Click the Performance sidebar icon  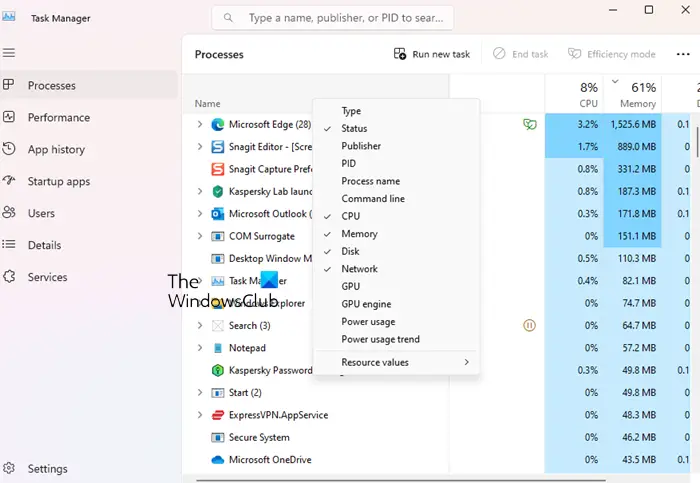9,117
